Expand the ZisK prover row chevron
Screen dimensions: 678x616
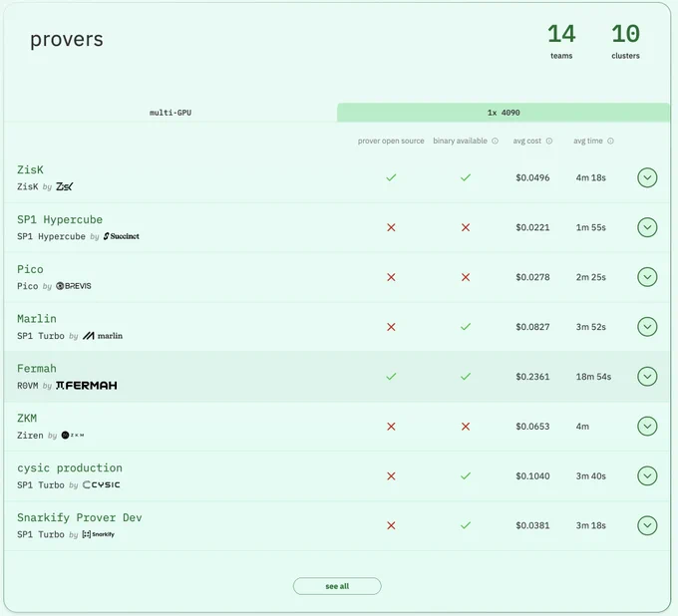647,177
